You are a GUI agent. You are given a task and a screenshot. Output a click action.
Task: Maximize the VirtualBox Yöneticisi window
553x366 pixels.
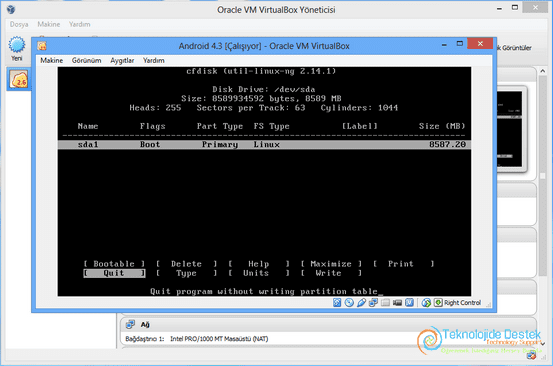[515, 7]
